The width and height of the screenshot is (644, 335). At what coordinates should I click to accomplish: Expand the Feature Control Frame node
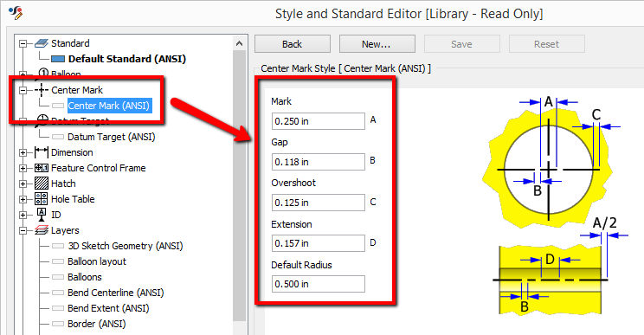23,168
